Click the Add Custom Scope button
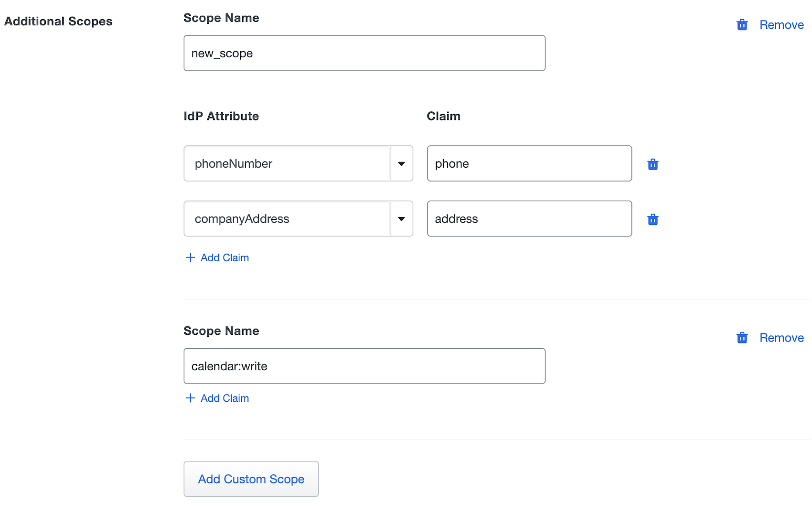The width and height of the screenshot is (812, 513). pos(251,479)
